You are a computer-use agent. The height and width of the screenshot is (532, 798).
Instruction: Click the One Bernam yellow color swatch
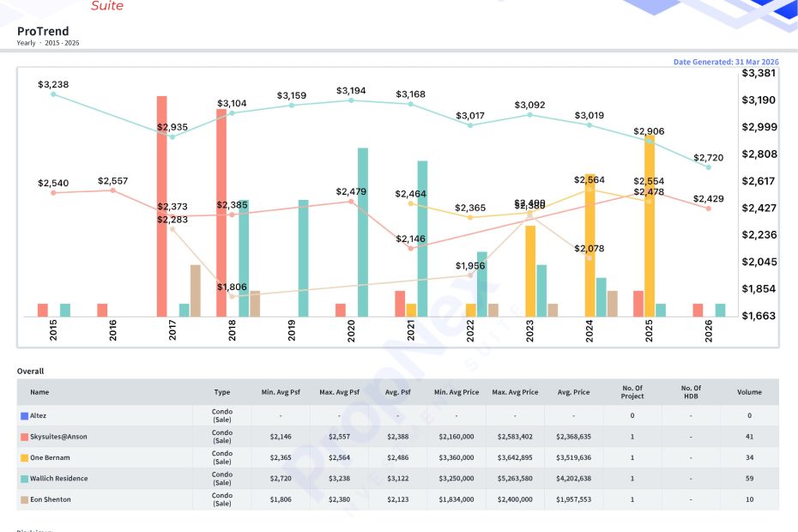click(24, 457)
